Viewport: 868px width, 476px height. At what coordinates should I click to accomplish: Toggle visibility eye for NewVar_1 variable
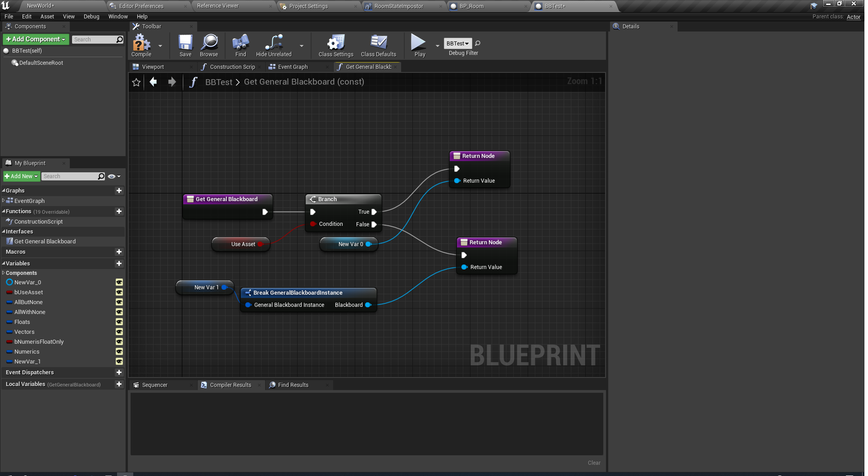119,362
